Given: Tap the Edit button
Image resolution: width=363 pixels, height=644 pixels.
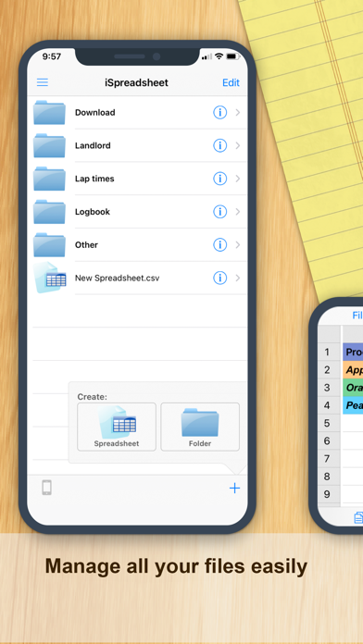Looking at the screenshot, I should [231, 82].
